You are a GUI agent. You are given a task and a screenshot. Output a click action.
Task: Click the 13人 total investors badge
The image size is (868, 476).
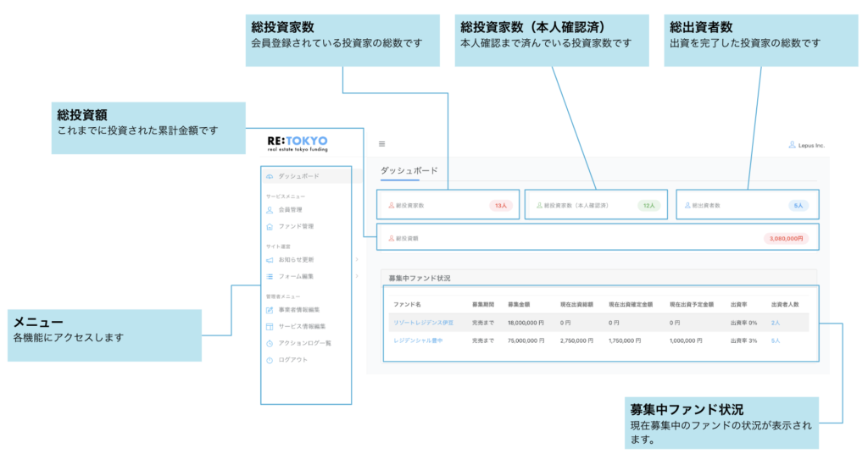[500, 205]
